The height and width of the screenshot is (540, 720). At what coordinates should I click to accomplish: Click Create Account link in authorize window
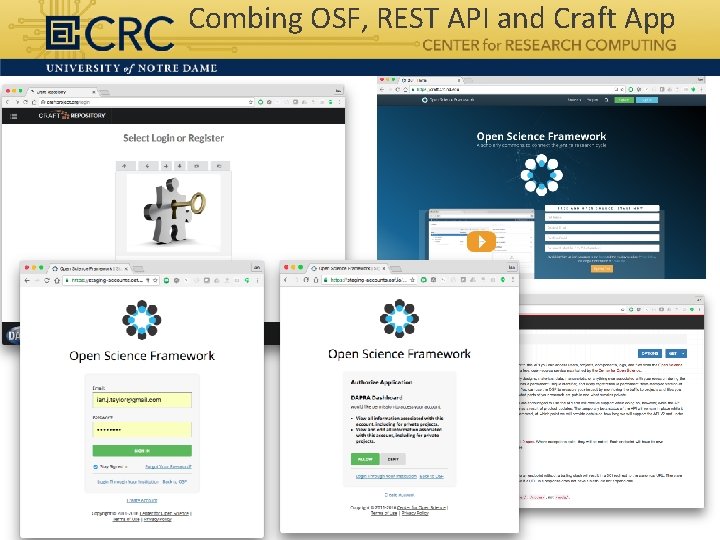point(399,495)
